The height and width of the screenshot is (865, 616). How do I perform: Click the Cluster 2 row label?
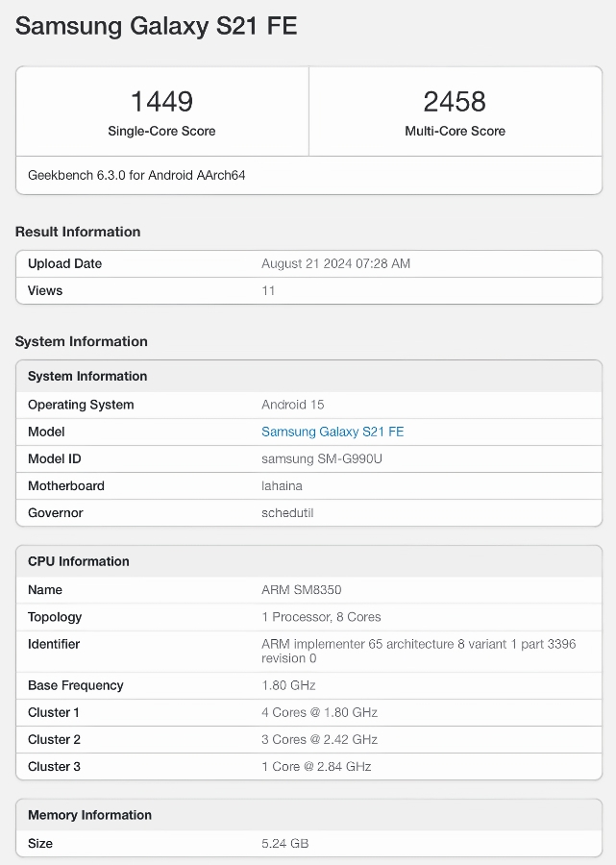click(55, 739)
